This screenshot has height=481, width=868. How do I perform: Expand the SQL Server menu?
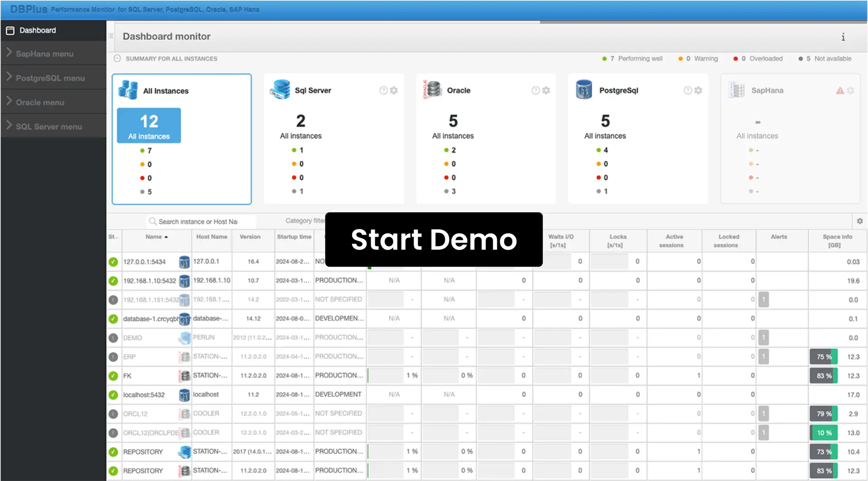click(53, 127)
